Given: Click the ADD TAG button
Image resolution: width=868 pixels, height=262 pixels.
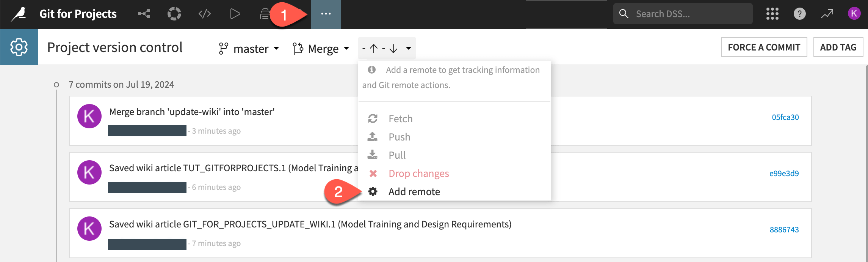Looking at the screenshot, I should coord(838,47).
